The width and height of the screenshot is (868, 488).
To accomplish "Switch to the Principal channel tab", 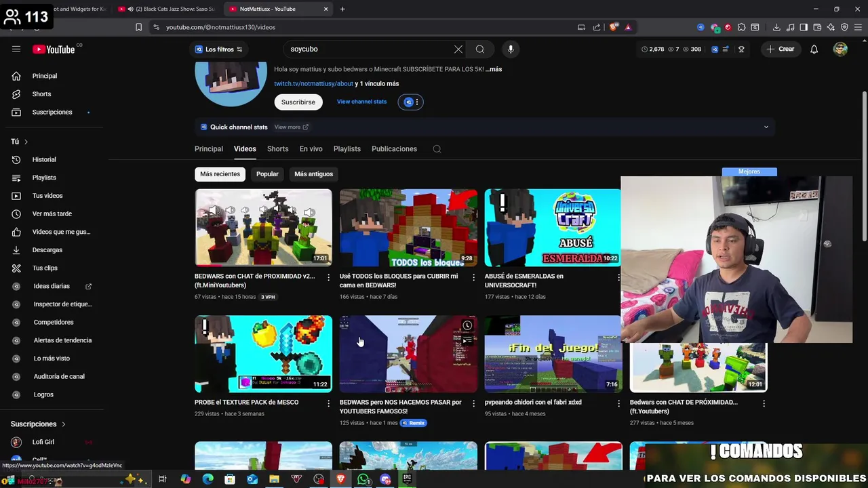I will [209, 149].
